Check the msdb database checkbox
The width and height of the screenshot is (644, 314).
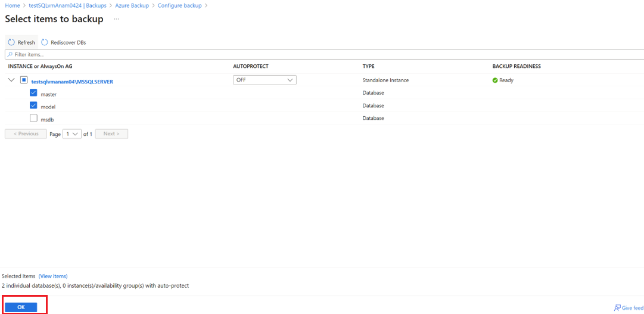[x=34, y=118]
